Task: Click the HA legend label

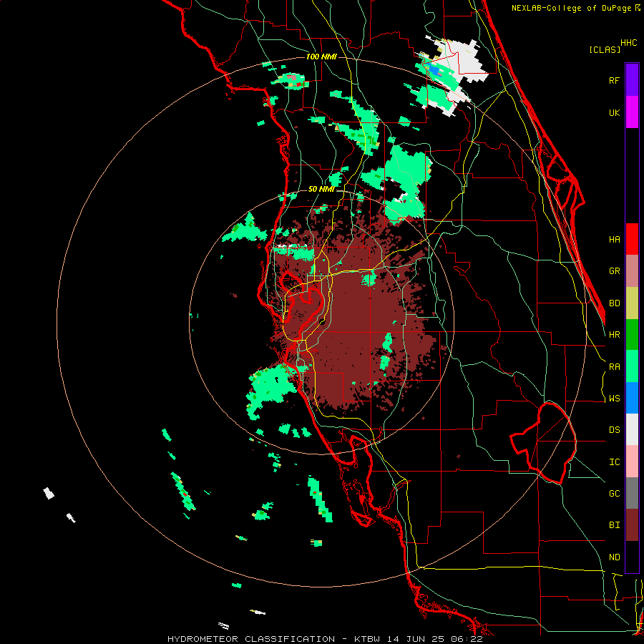Action: [x=615, y=239]
